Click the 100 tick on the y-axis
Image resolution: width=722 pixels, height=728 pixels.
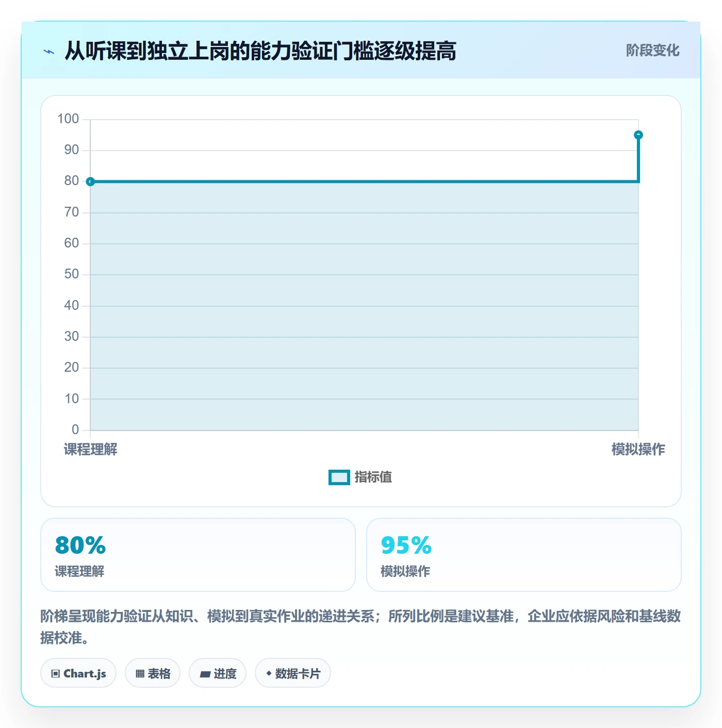(68, 119)
